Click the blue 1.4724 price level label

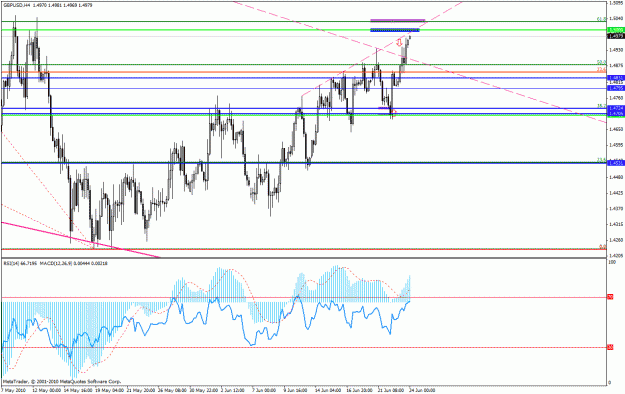tap(615, 108)
